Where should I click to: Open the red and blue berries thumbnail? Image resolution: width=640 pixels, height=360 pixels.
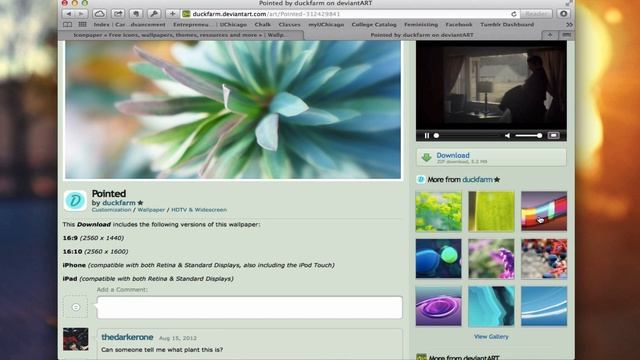pos(544,259)
